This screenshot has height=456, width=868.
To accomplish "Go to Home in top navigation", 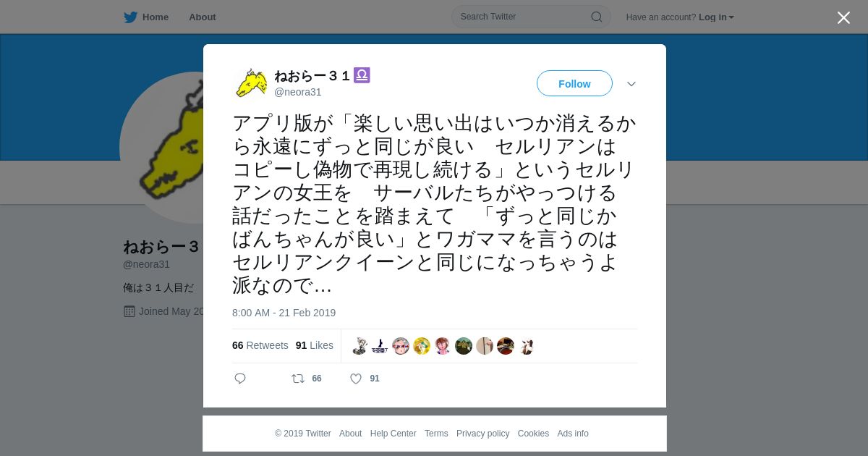I will (x=156, y=17).
